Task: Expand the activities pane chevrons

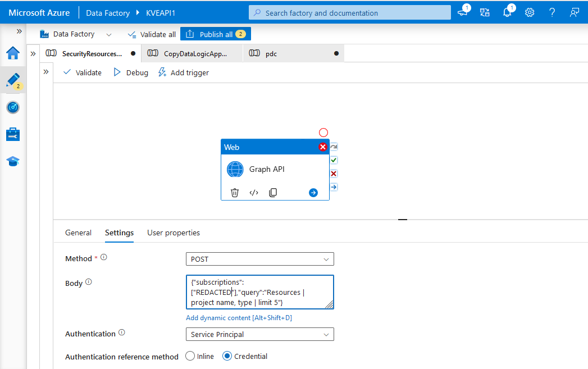Action: click(x=45, y=72)
